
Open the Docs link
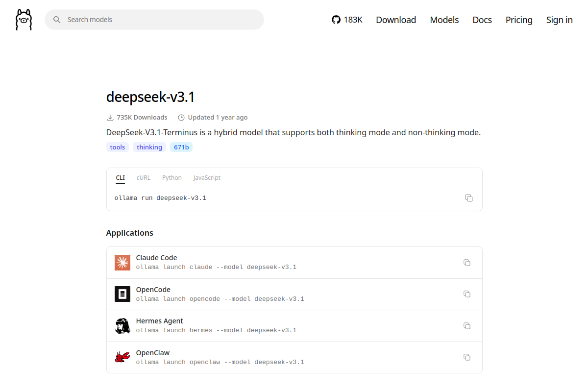482,20
